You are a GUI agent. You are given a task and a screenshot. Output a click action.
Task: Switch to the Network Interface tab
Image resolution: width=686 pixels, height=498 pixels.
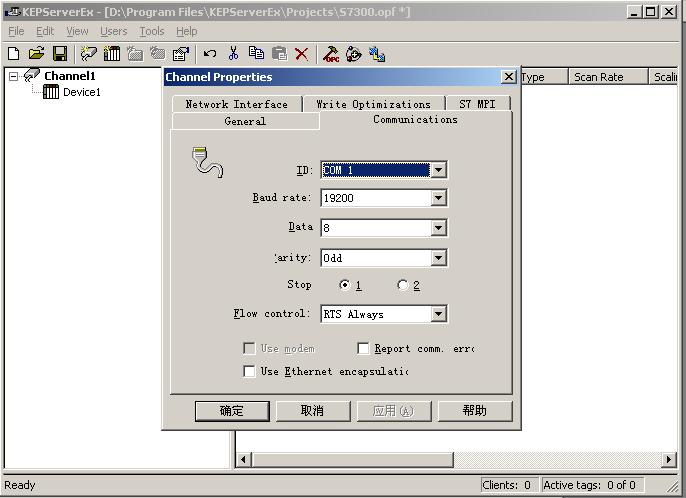237,104
